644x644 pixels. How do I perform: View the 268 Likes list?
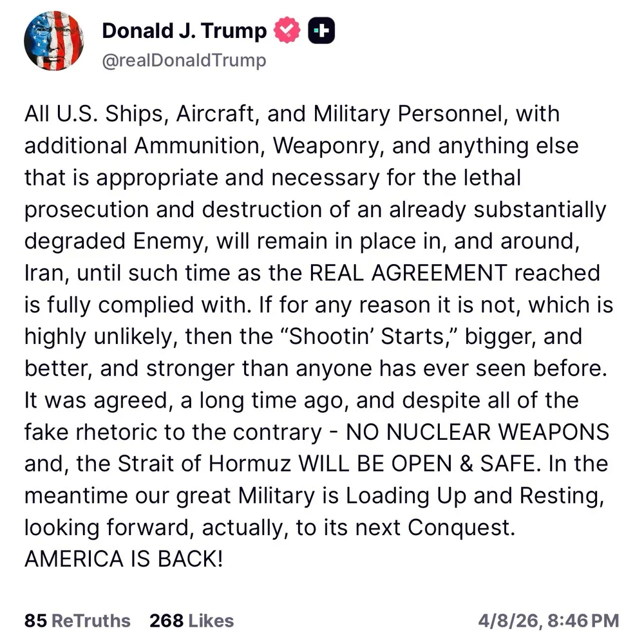[192, 621]
